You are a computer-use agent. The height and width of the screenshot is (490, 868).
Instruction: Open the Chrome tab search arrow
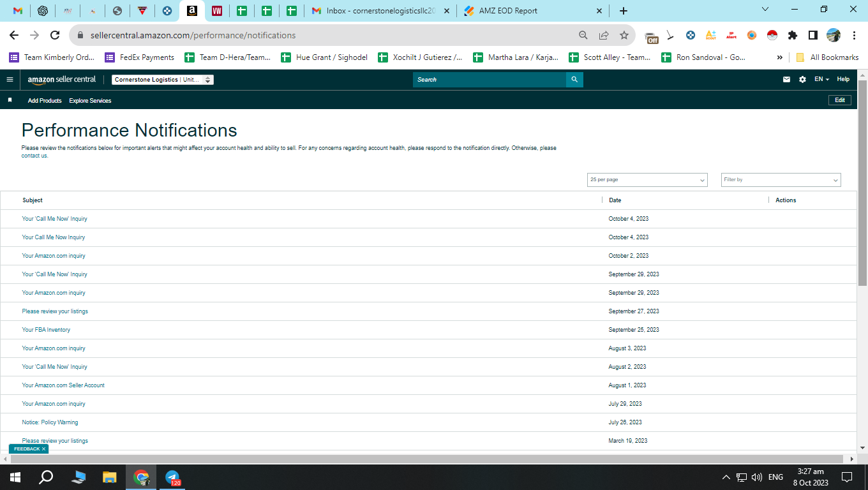coord(766,9)
